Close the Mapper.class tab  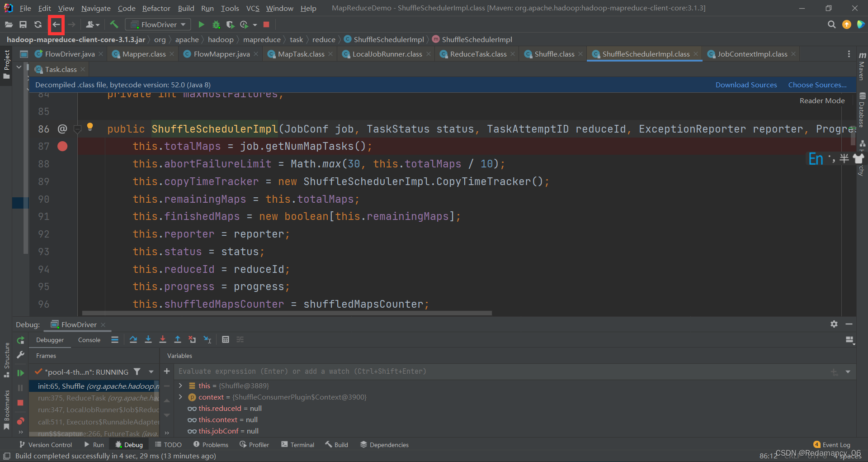coord(172,54)
